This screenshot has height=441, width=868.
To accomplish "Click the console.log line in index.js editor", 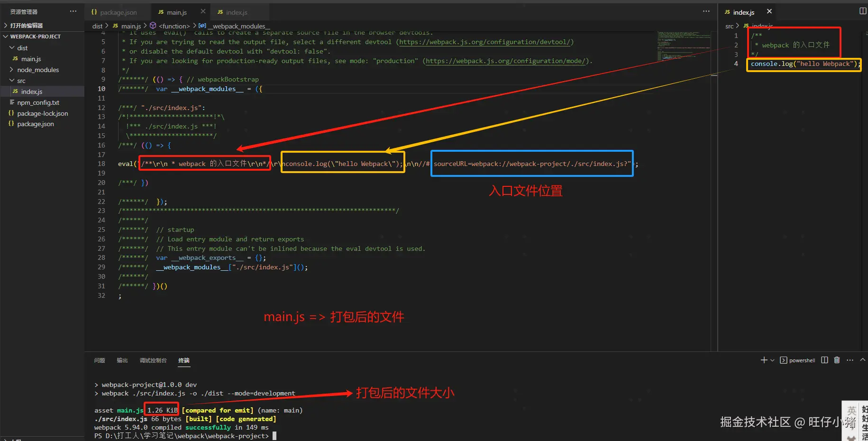I will [x=804, y=64].
